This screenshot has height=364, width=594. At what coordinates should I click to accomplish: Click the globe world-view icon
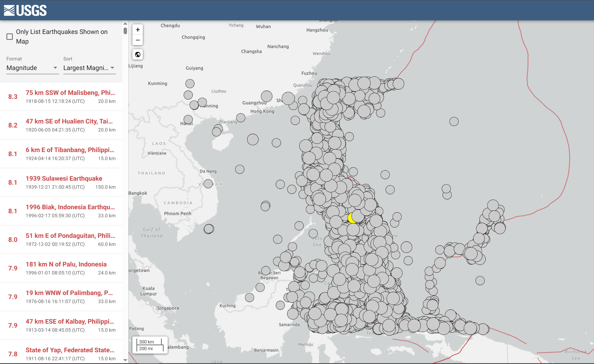(138, 55)
